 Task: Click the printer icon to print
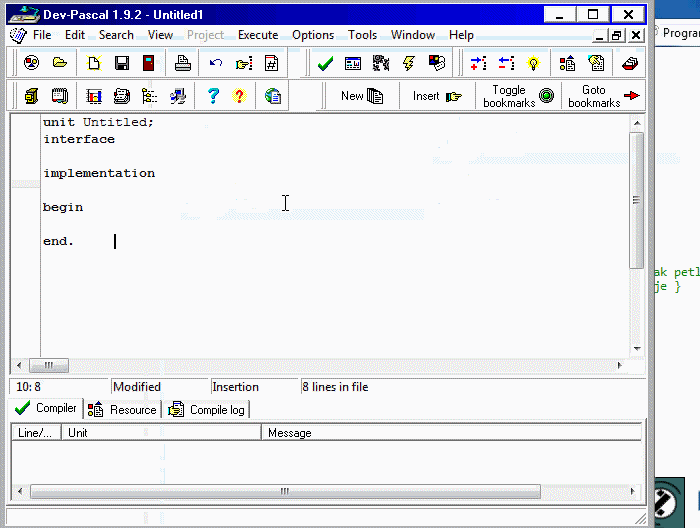tap(183, 63)
